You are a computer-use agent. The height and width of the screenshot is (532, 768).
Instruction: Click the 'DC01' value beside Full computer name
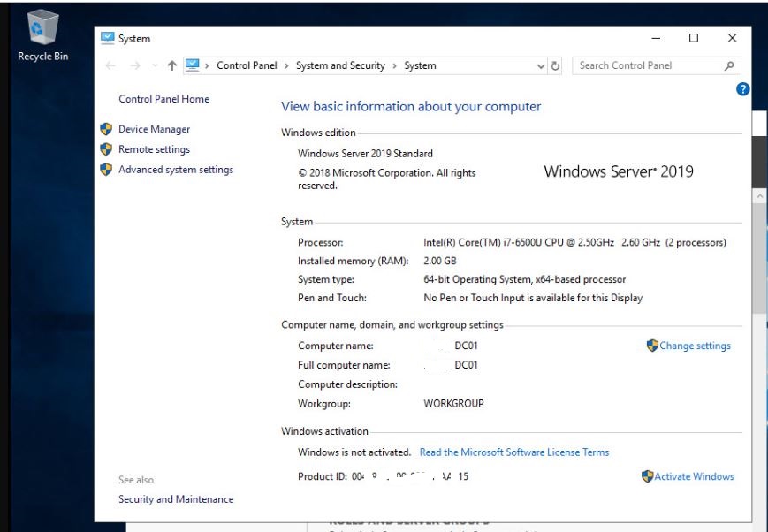(466, 365)
